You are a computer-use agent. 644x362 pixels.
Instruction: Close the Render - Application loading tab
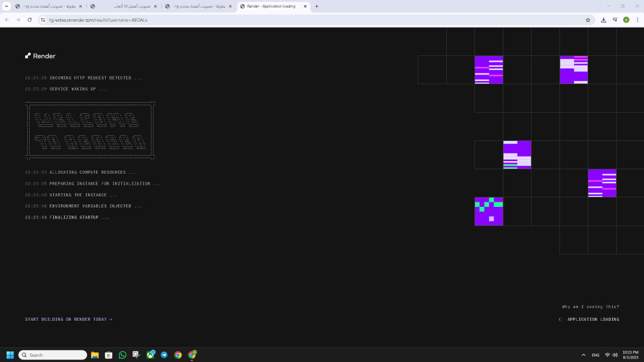(305, 7)
